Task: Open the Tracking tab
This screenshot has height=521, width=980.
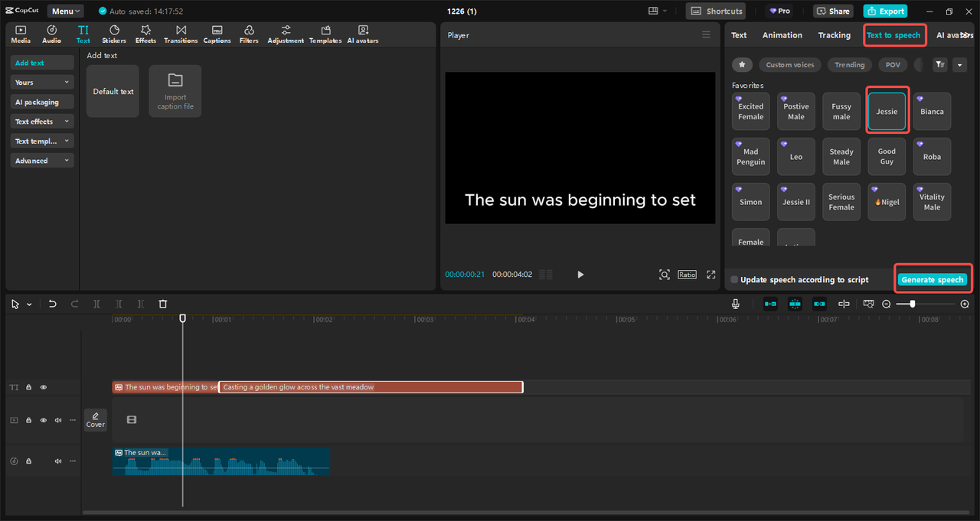Action: [x=834, y=35]
